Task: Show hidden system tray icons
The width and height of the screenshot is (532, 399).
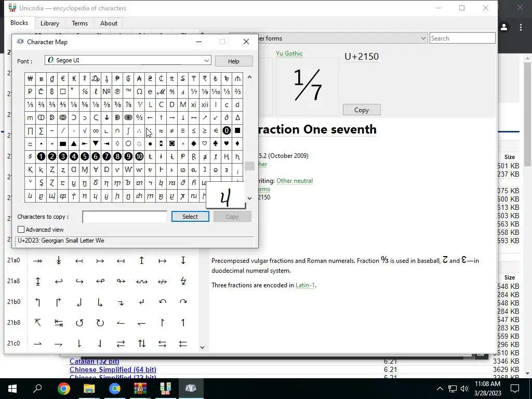Action: (440, 389)
